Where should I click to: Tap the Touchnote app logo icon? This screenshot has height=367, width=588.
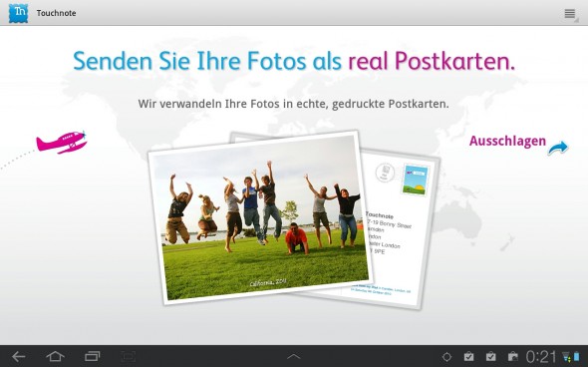pos(18,13)
